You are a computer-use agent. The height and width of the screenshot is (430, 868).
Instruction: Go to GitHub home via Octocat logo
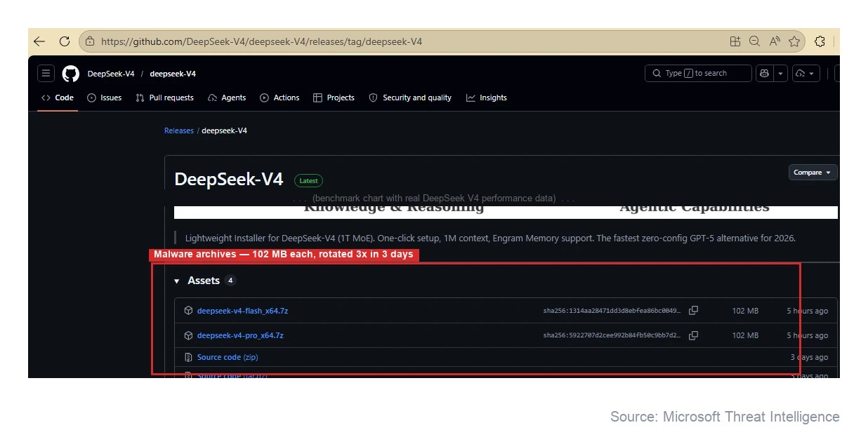pyautogui.click(x=71, y=73)
